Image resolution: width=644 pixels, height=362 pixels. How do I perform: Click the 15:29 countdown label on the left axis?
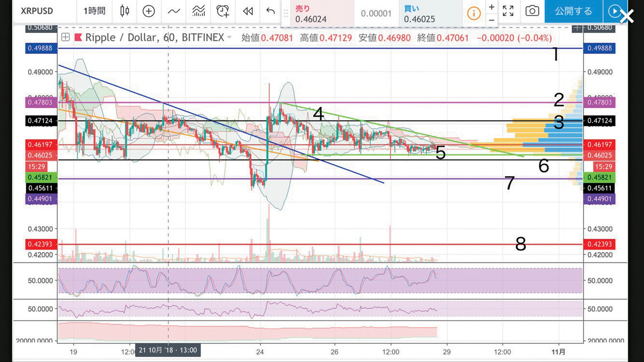[36, 167]
